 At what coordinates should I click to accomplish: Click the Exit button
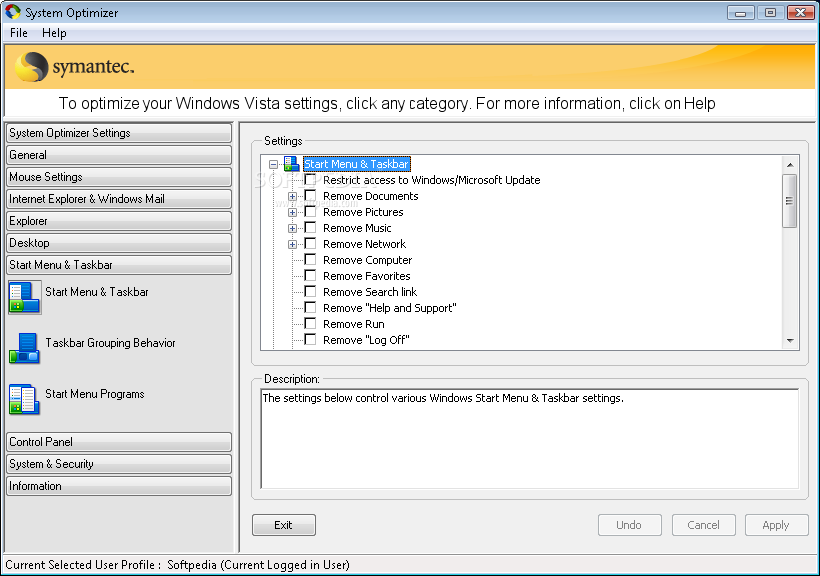pos(283,525)
